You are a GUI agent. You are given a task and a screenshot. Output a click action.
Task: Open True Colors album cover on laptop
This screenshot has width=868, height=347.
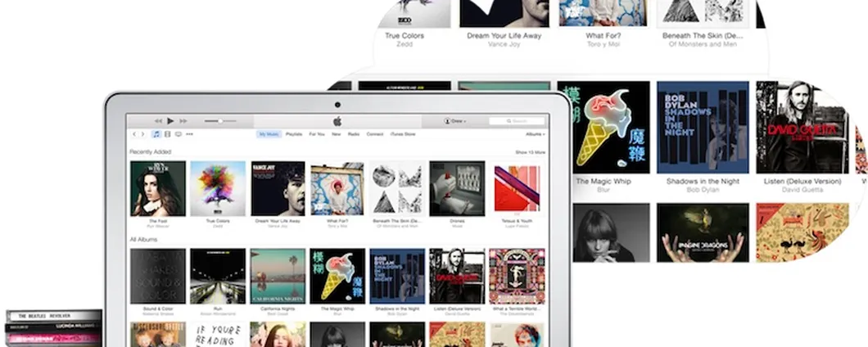(x=218, y=188)
